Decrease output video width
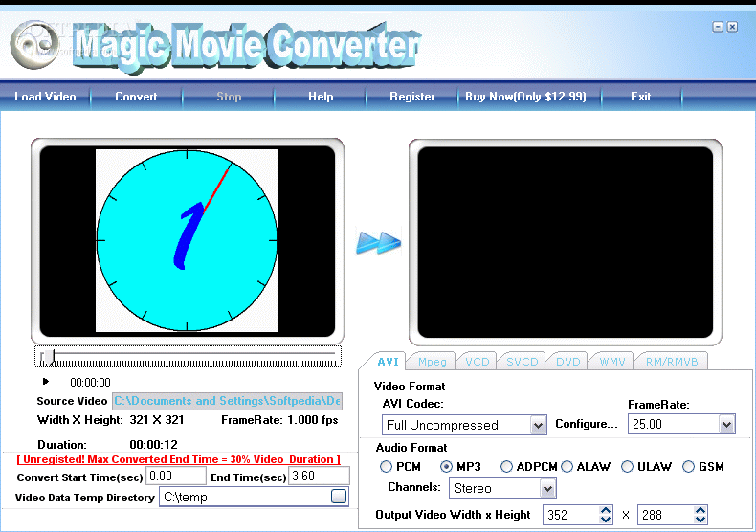Image resolution: width=756 pixels, height=532 pixels. pos(606,520)
